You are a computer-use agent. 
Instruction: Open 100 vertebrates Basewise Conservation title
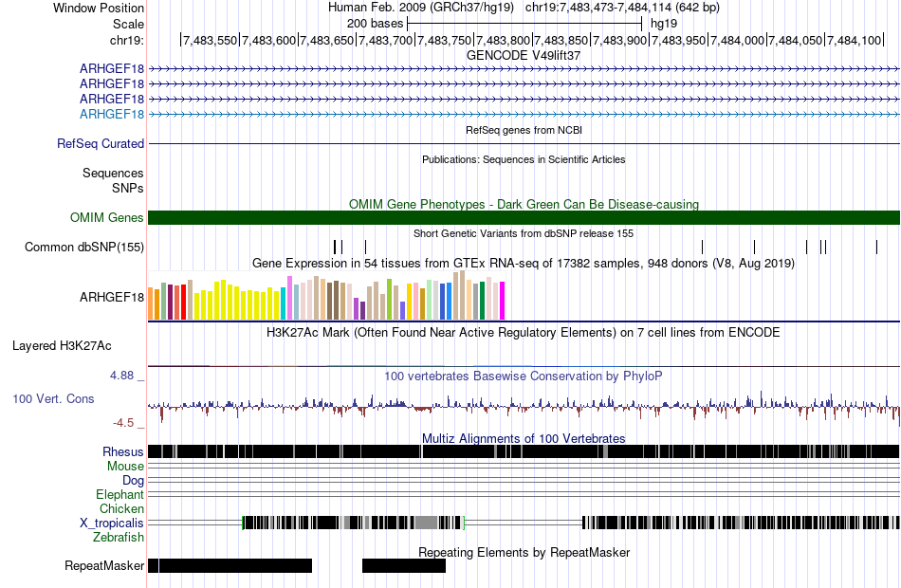pos(524,377)
